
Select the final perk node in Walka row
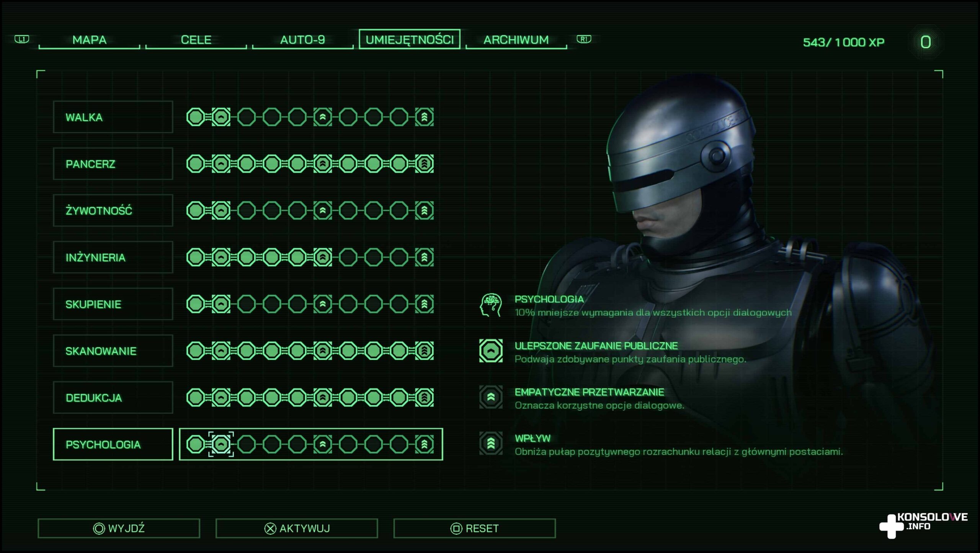coord(424,117)
